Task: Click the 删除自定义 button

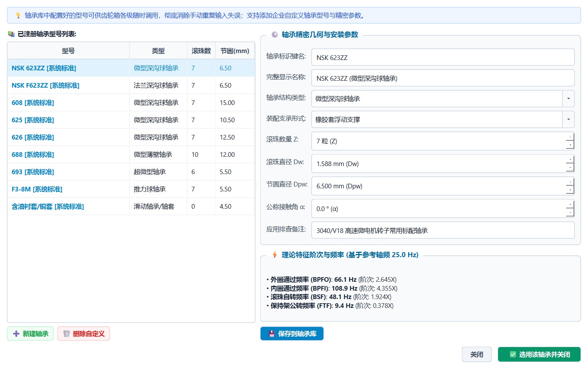Action: pyautogui.click(x=84, y=334)
